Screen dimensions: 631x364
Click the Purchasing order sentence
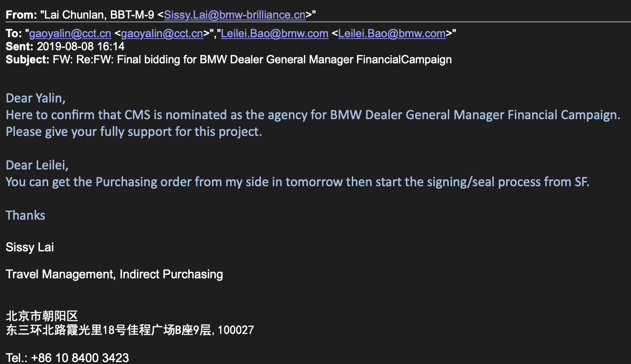click(297, 182)
